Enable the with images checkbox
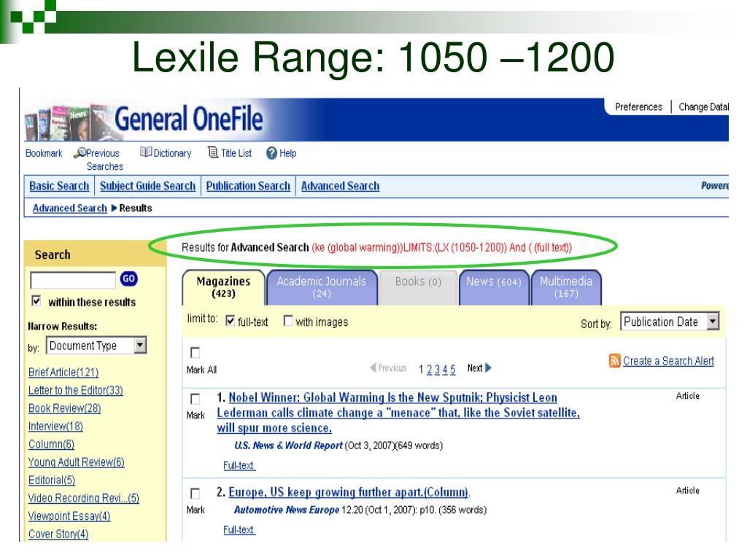The width and height of the screenshot is (747, 560). click(x=287, y=321)
